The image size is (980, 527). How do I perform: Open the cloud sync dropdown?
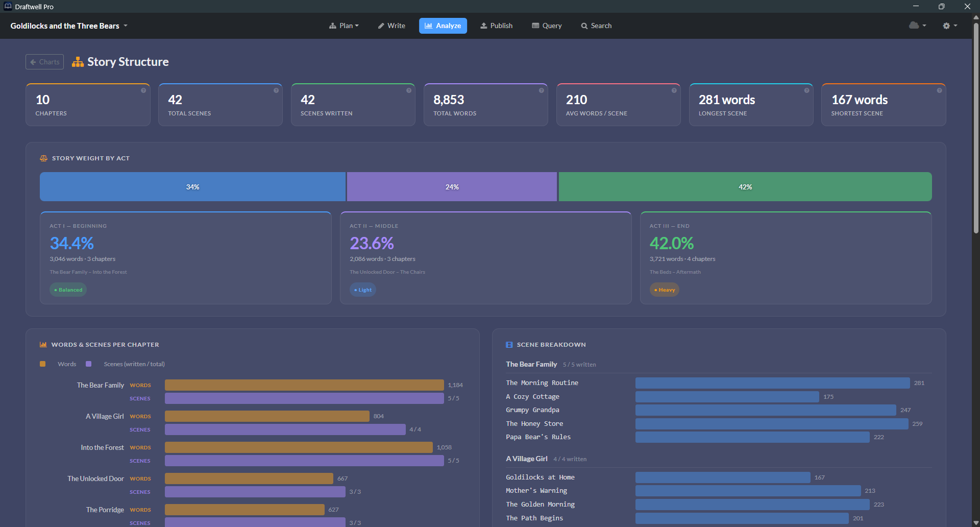click(917, 26)
